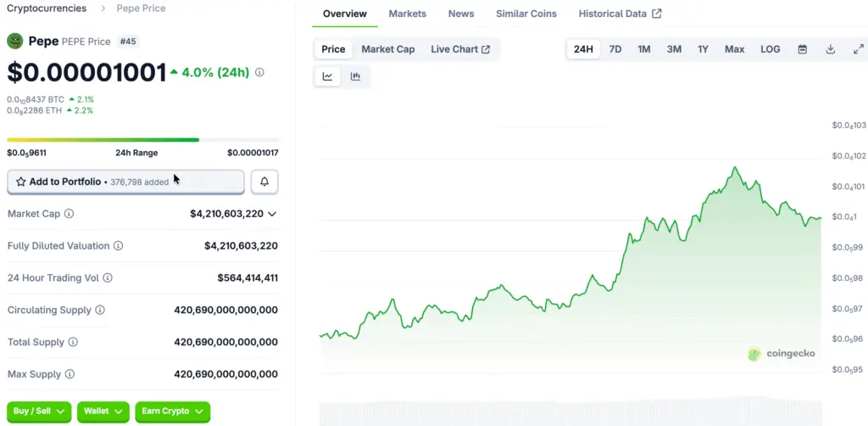The height and width of the screenshot is (426, 868).
Task: Open the Wallet dropdown
Action: tap(103, 412)
